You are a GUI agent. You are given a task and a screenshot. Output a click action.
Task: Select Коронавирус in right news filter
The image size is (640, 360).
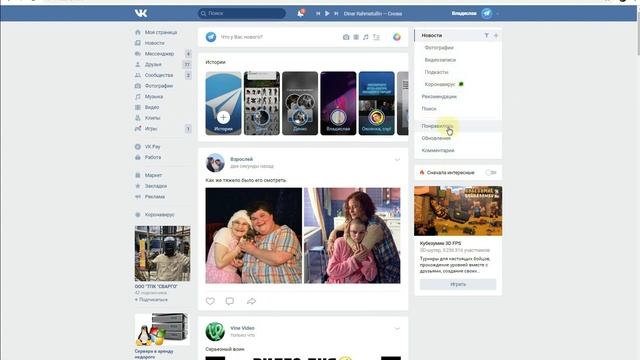click(x=440, y=84)
